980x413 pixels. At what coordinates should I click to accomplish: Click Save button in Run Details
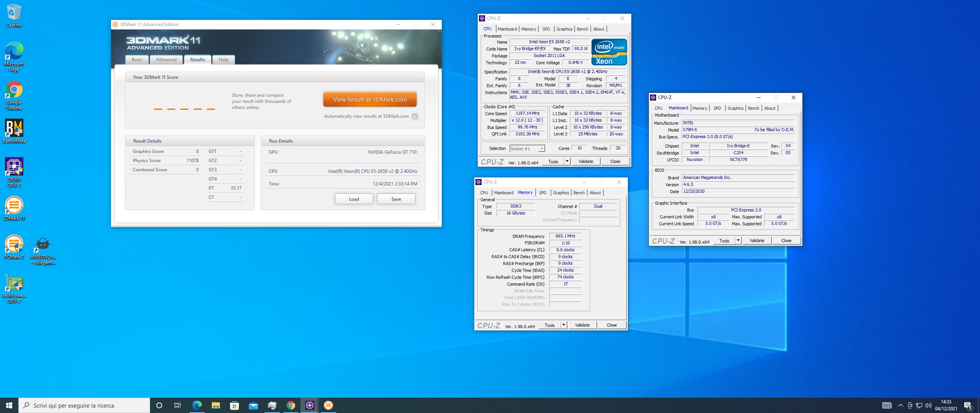396,199
